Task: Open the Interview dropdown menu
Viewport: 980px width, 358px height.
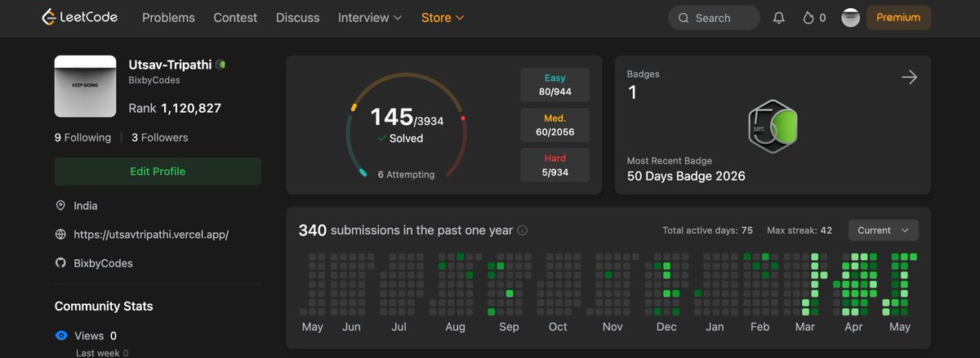Action: pos(370,17)
